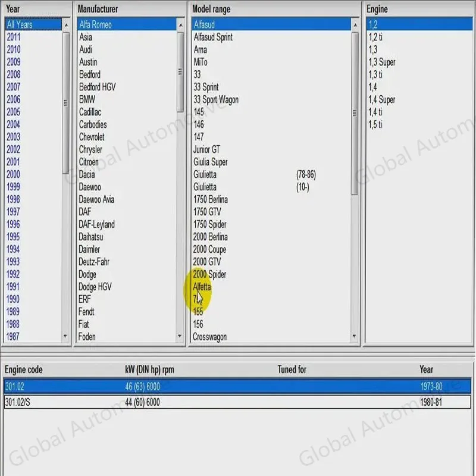Click Model range scroll-down arrow
The width and height of the screenshot is (476, 476).
[354, 336]
